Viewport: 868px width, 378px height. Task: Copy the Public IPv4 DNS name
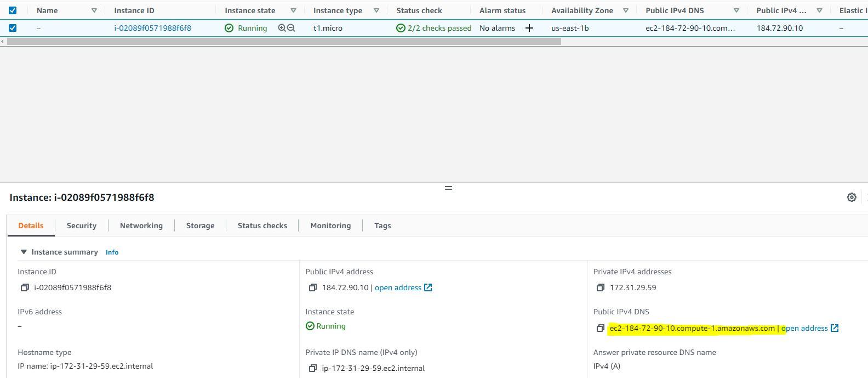pyautogui.click(x=600, y=328)
